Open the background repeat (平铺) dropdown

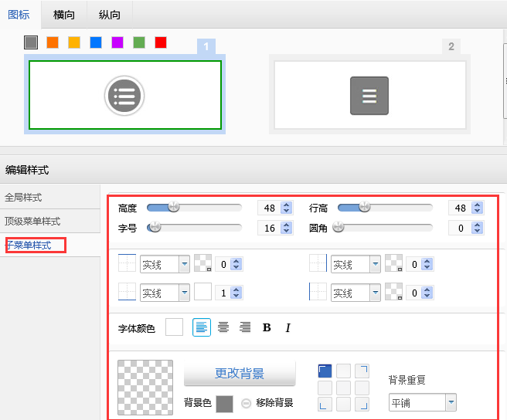(450, 402)
